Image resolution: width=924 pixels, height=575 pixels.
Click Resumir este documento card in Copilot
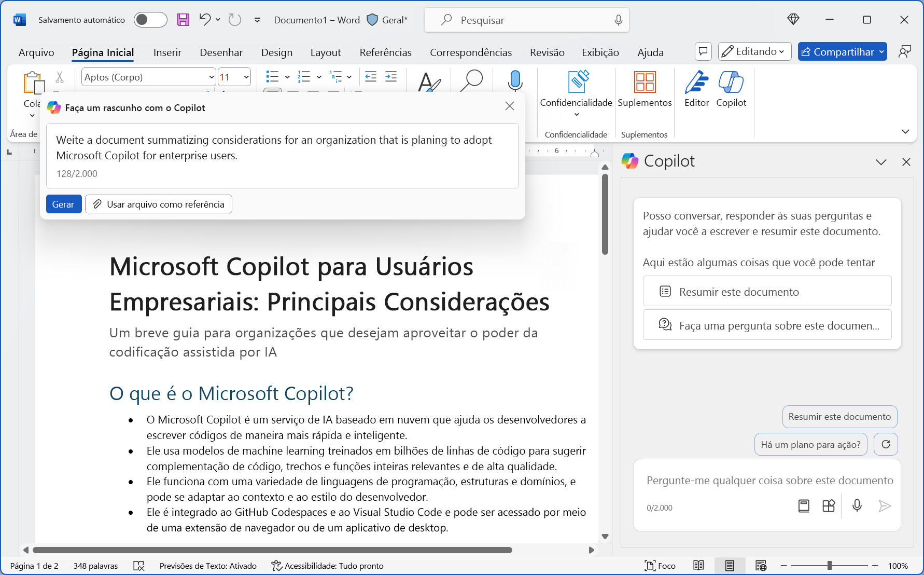pos(767,291)
